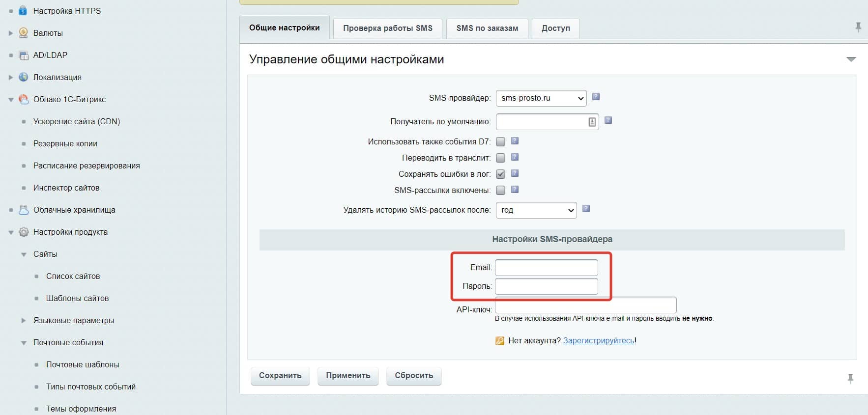868x415 pixels.
Task: Open Ускорение сайта (CDN) item
Action: [x=77, y=121]
